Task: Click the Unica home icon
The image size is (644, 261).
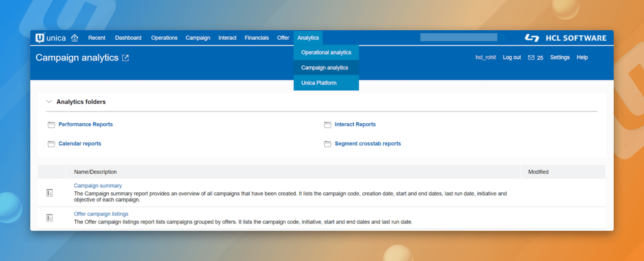Action: [74, 38]
